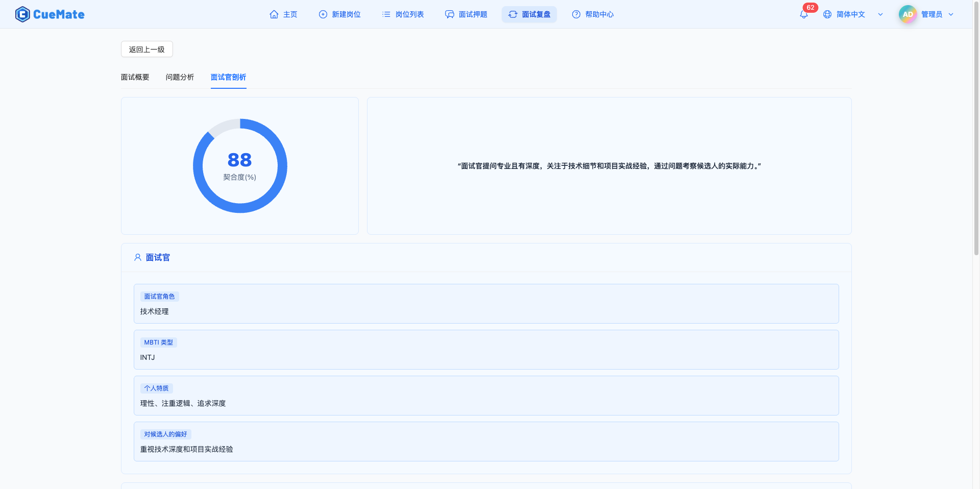
Task: Click the AD avatar thumbnail
Action: [x=907, y=14]
